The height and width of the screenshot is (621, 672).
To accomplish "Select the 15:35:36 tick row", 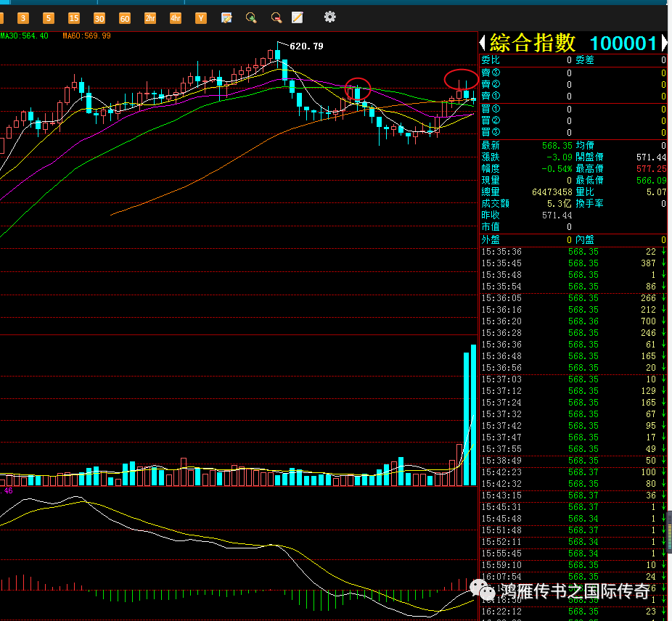I will pos(573,252).
